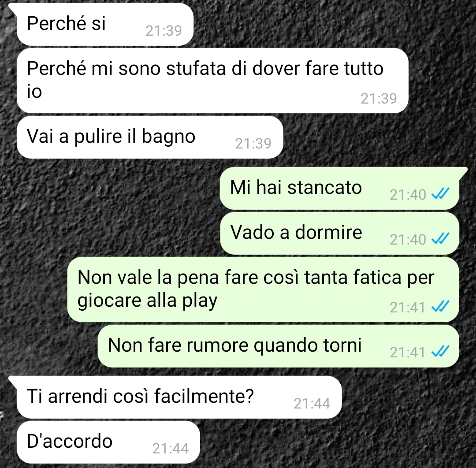Tap the read-receipt ticks on 'Vado a dormire'

click(x=440, y=238)
